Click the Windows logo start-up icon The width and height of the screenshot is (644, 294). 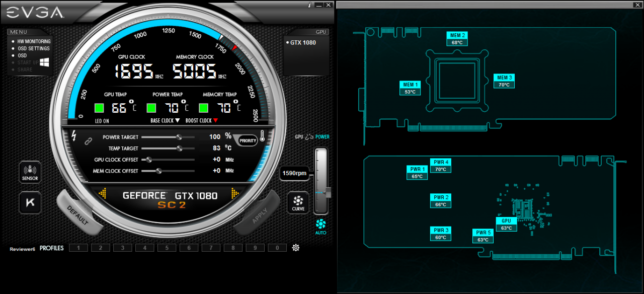click(44, 62)
